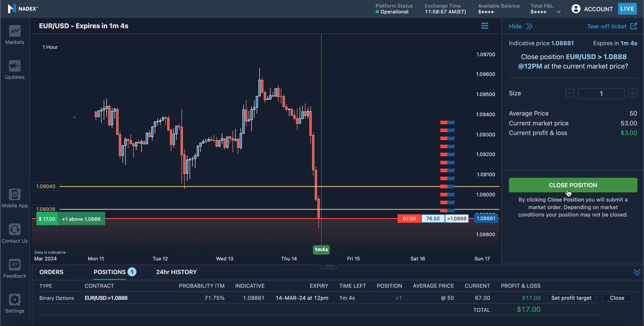Hide the order ticket panel

tap(521, 26)
